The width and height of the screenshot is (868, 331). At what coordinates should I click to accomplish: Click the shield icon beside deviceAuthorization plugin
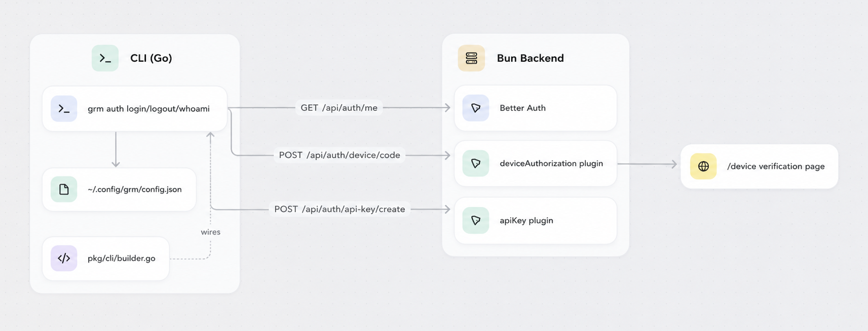476,163
